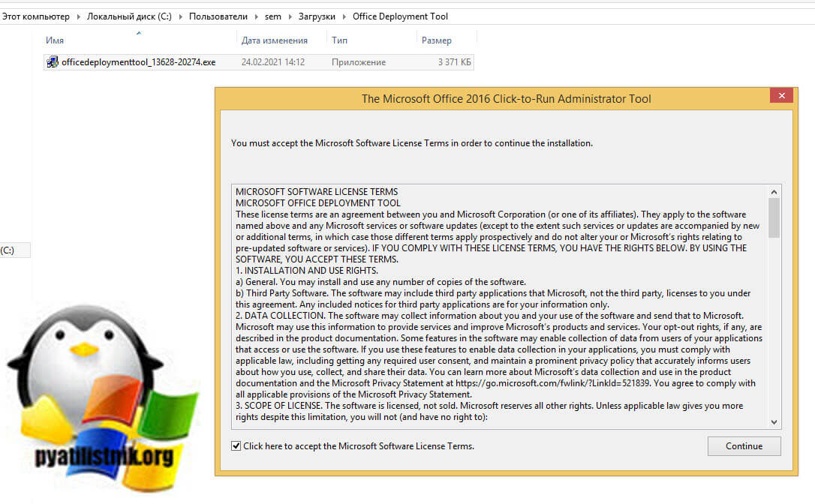Close the Click-to-Run Administrator Tool dialog
This screenshot has height=504, width=815.
[781, 95]
